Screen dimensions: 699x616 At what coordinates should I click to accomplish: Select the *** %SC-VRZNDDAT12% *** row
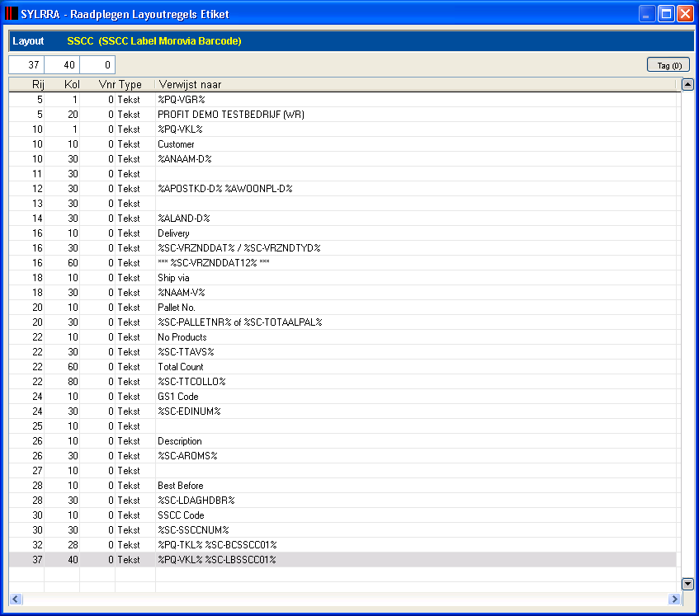(x=342, y=263)
